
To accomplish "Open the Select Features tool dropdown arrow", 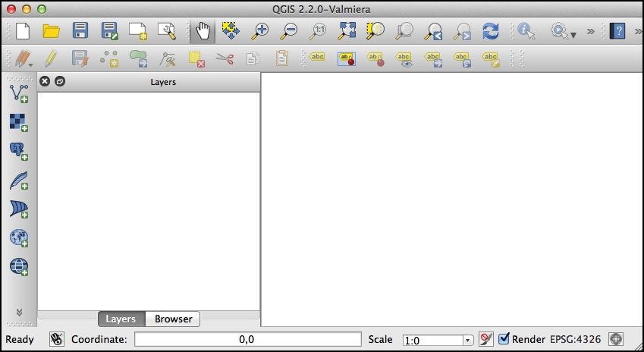I will (x=573, y=36).
